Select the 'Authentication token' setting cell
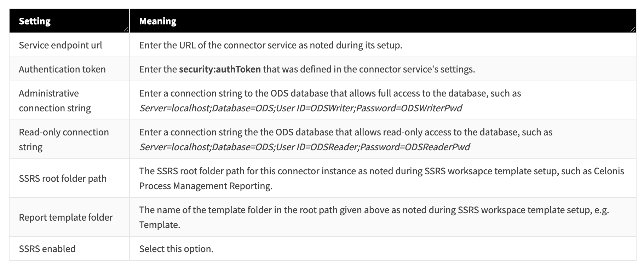The height and width of the screenshot is (268, 644). (x=62, y=69)
